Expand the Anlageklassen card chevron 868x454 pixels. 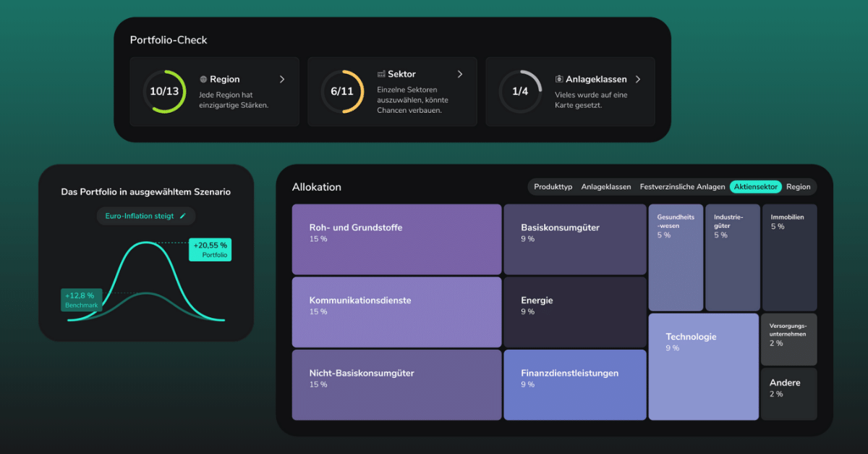pyautogui.click(x=637, y=78)
